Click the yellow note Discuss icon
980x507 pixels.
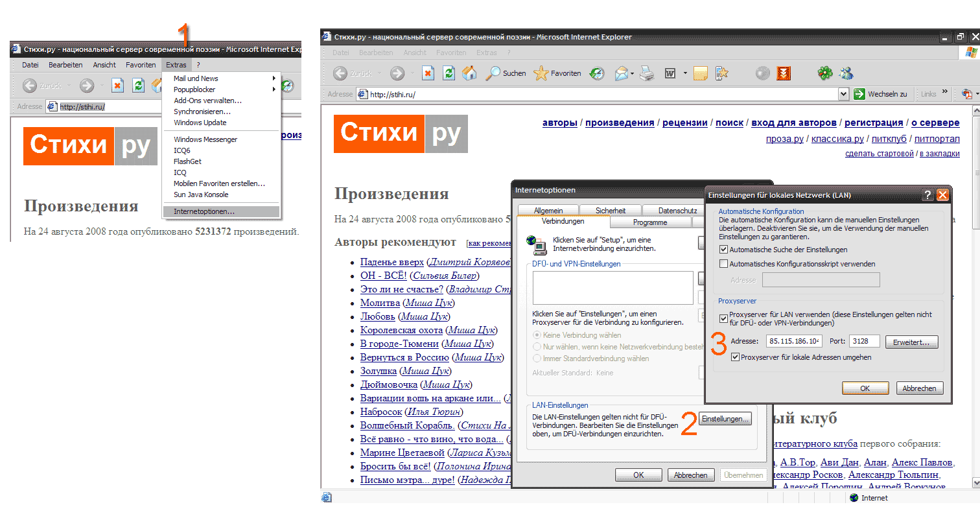click(x=701, y=73)
